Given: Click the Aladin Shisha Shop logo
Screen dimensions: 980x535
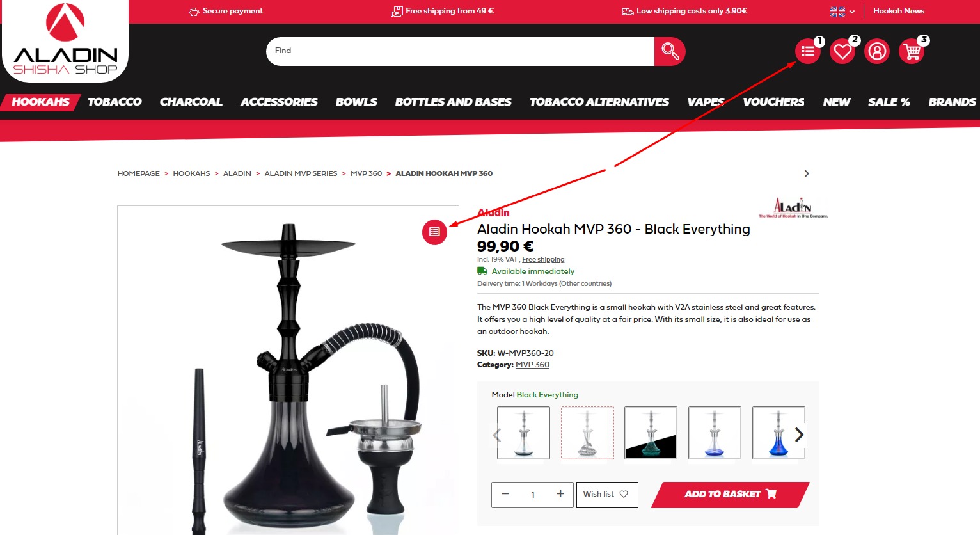Looking at the screenshot, I should [x=65, y=41].
